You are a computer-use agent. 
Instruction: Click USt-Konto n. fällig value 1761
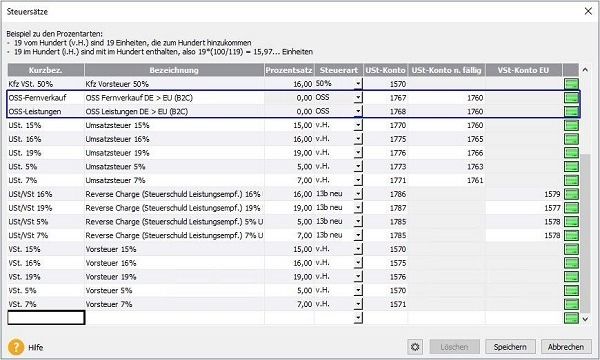475,181
